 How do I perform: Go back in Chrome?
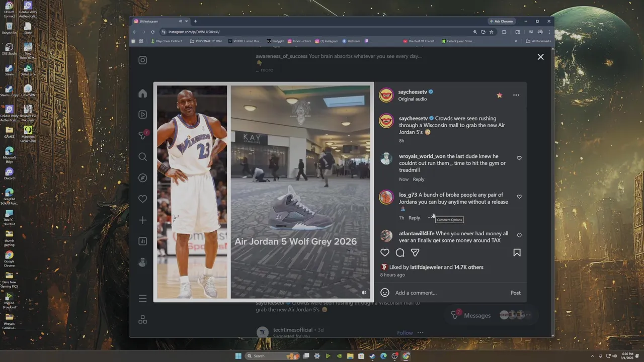(x=134, y=32)
